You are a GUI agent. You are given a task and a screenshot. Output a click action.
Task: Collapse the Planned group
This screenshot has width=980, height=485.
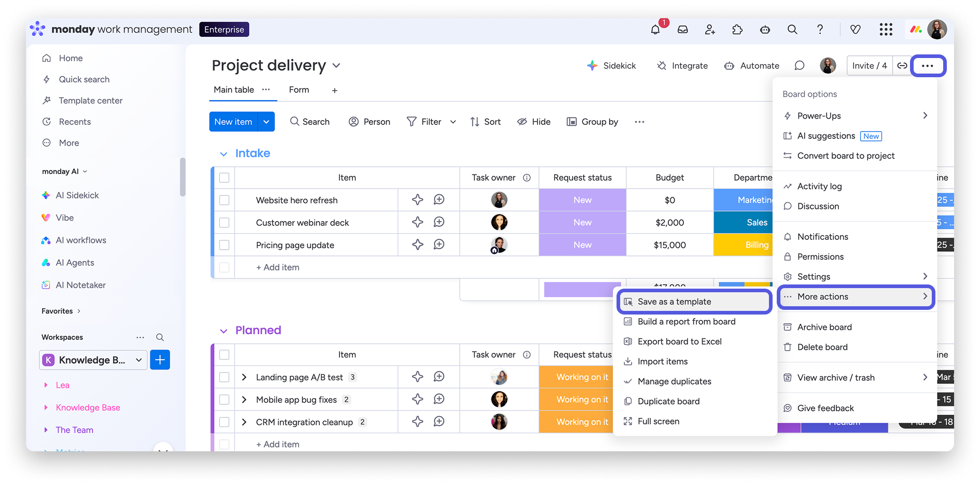223,331
